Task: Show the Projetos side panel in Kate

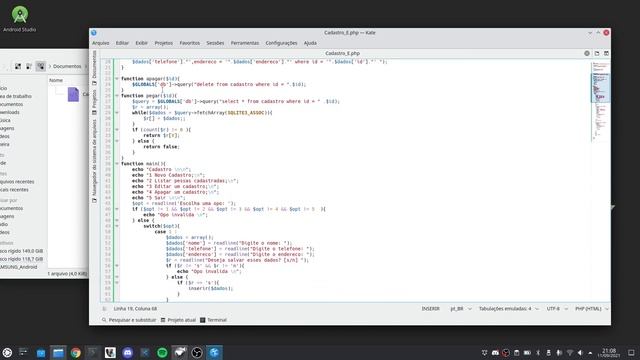Action: 94,102
